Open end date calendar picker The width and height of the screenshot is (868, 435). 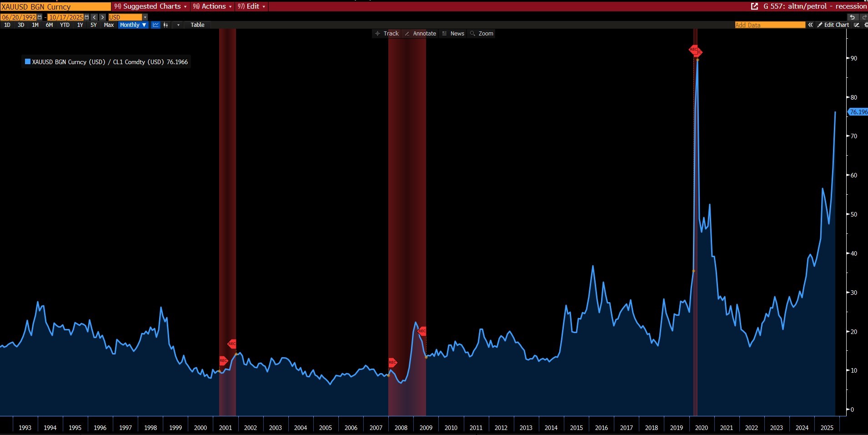click(87, 17)
